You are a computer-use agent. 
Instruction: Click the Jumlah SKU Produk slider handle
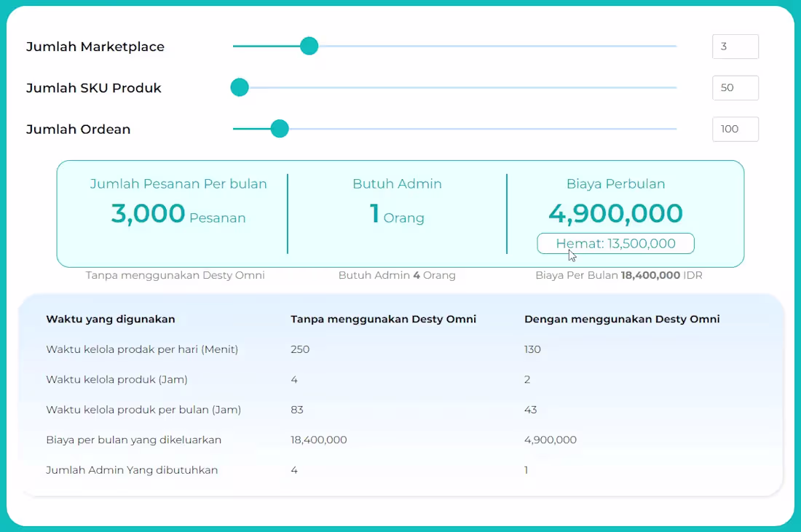click(x=240, y=87)
